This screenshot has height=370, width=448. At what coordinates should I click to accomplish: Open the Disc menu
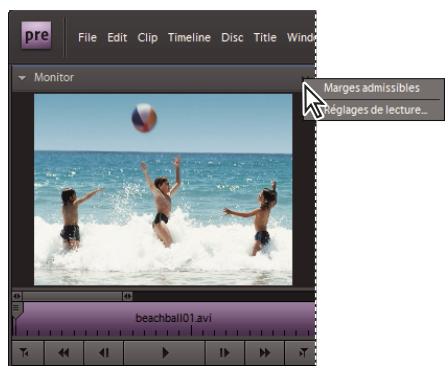pyautogui.click(x=232, y=37)
